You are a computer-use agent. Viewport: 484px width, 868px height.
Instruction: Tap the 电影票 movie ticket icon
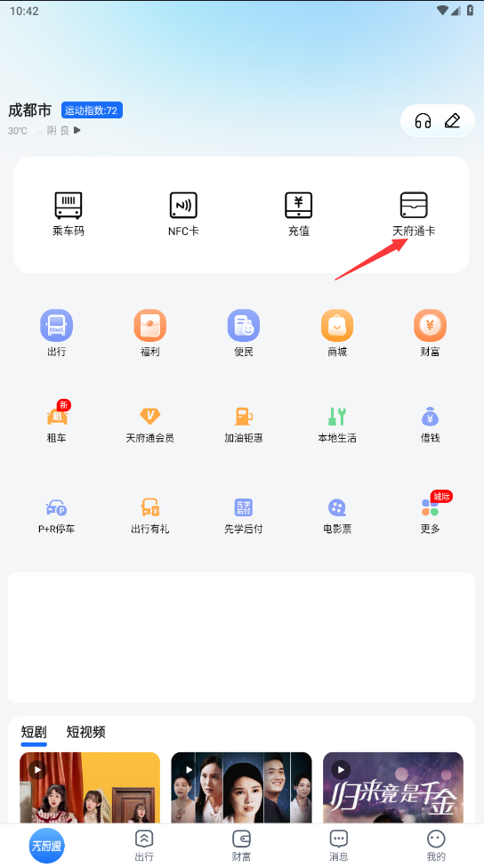337,516
